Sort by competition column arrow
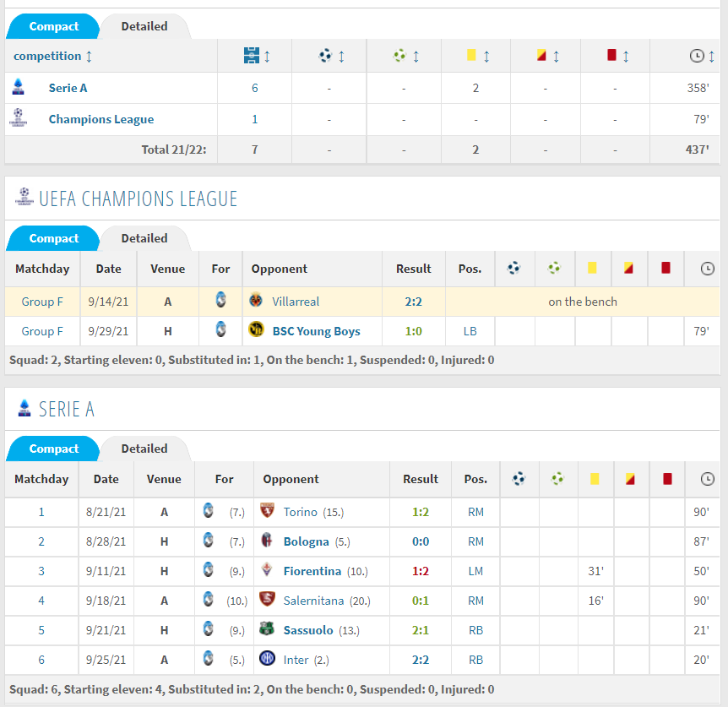The height and width of the screenshot is (707, 728). [x=90, y=56]
